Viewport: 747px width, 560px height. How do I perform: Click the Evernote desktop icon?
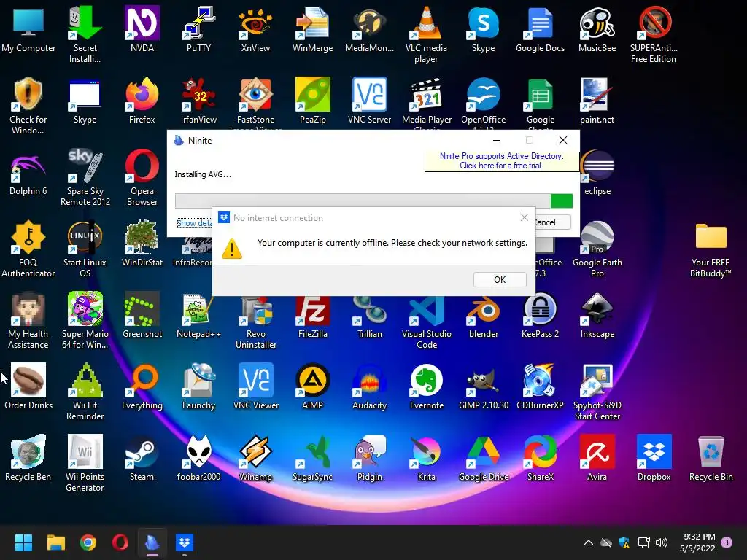pos(426,386)
